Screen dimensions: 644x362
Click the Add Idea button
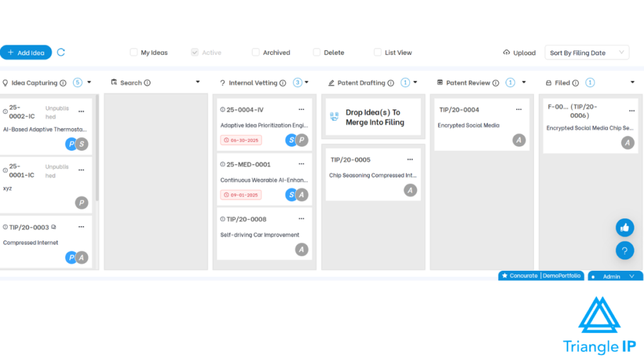point(26,53)
